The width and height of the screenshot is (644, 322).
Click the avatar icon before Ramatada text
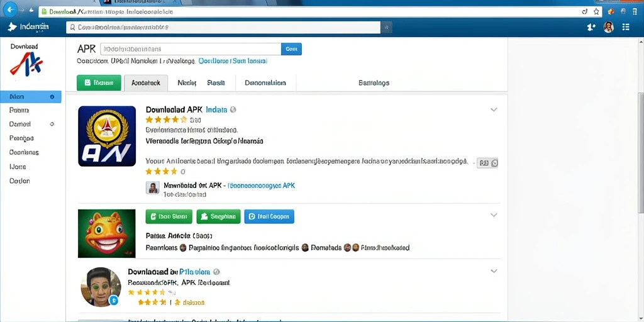point(305,248)
